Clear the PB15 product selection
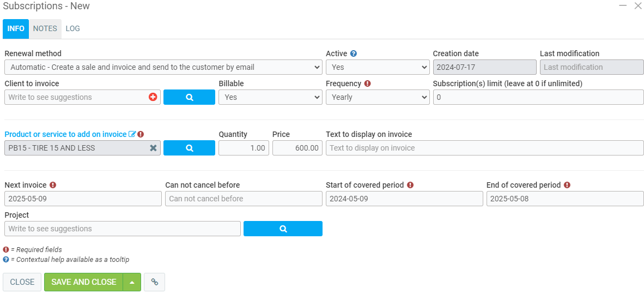This screenshot has width=644, height=293. point(153,148)
